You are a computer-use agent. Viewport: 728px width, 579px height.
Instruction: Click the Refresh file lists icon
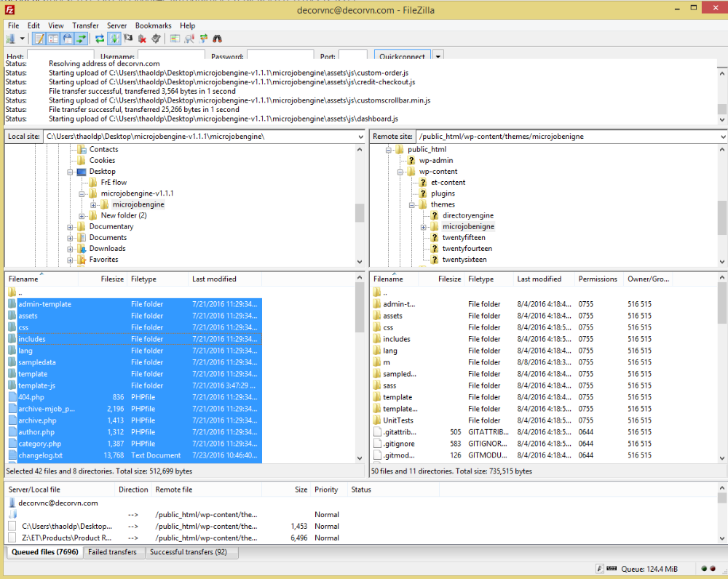(99, 39)
